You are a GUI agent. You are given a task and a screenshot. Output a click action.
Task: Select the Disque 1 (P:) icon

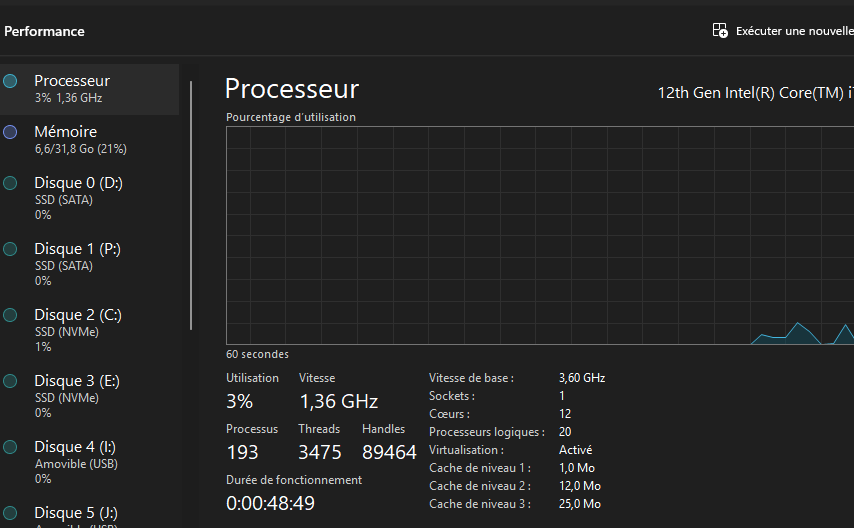pyautogui.click(x=10, y=249)
